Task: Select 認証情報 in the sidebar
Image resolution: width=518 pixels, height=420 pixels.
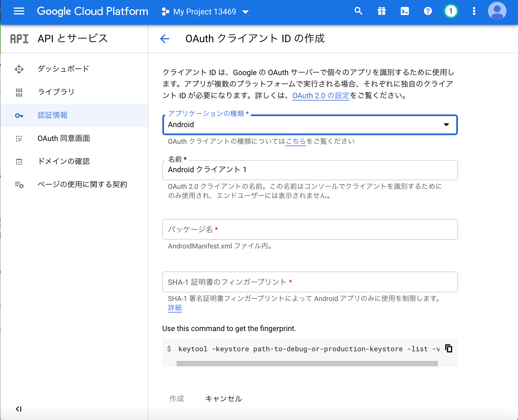Action: click(x=53, y=115)
